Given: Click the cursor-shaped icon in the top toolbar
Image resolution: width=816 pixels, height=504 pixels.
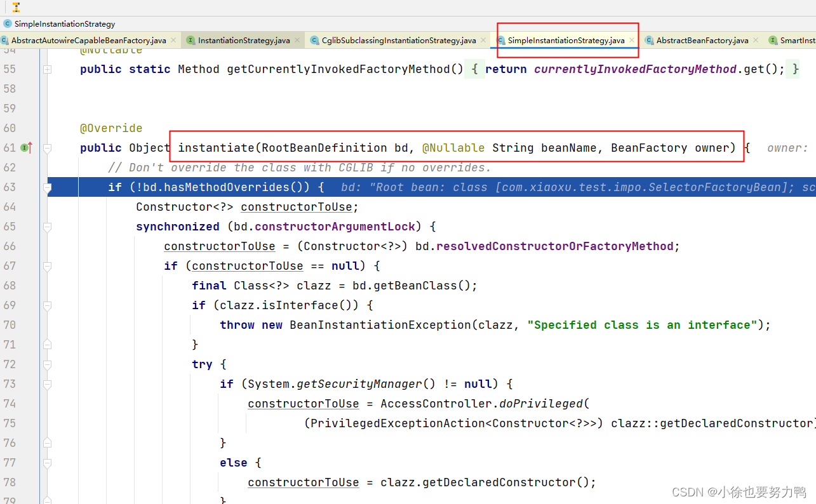Looking at the screenshot, I should point(16,8).
